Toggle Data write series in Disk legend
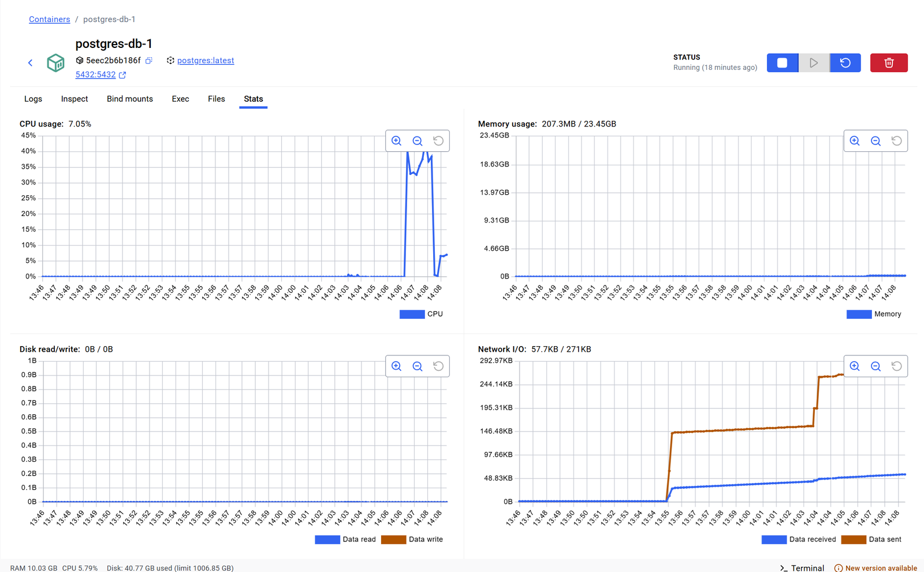924x572 pixels. click(412, 540)
